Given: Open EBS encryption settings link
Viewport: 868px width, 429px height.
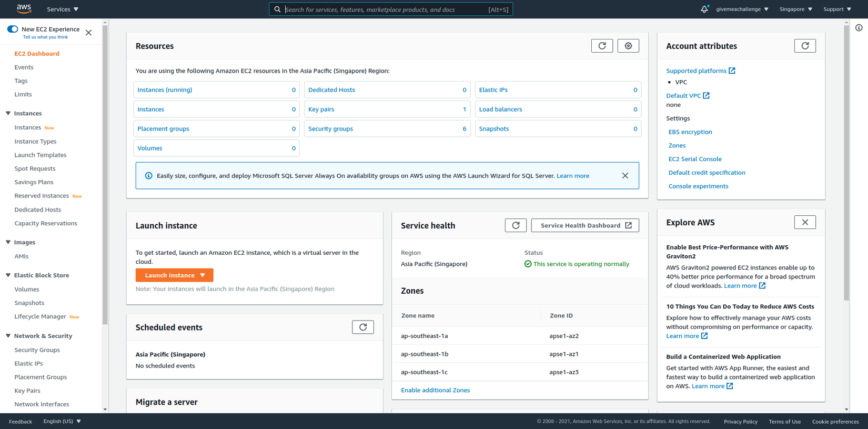Looking at the screenshot, I should (x=690, y=132).
